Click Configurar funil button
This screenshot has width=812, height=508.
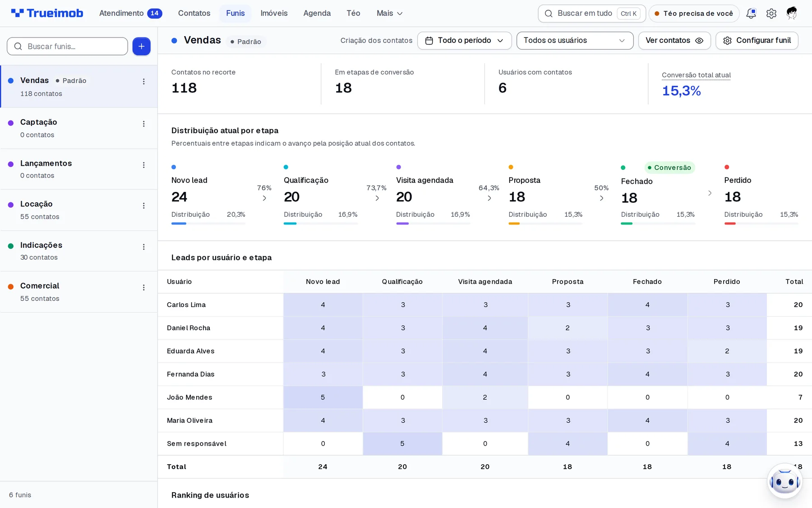tap(757, 41)
